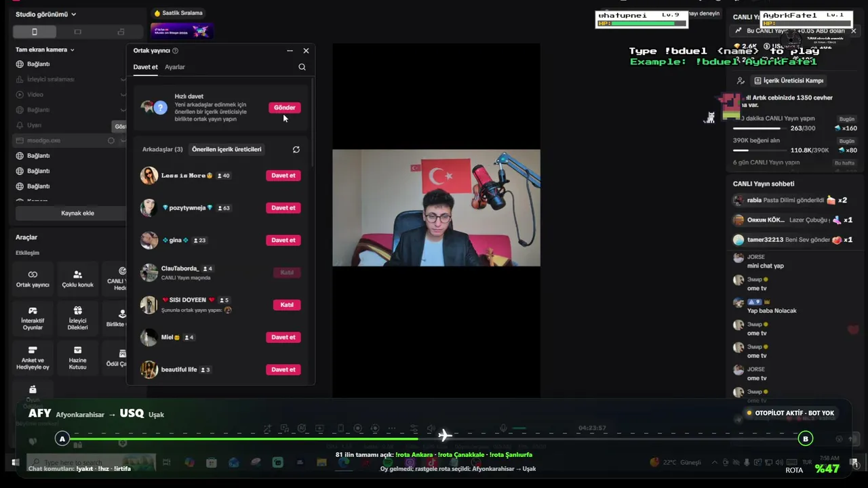Invite Miel with Davet et
868x488 pixels.
pos(283,337)
